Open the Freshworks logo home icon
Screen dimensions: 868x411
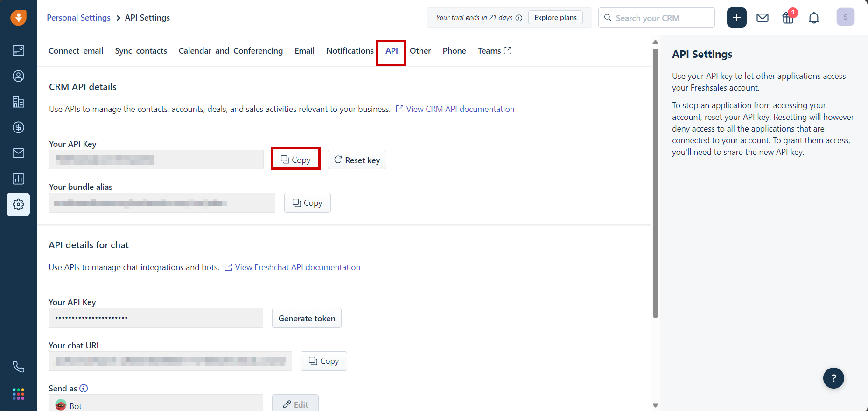coord(18,18)
